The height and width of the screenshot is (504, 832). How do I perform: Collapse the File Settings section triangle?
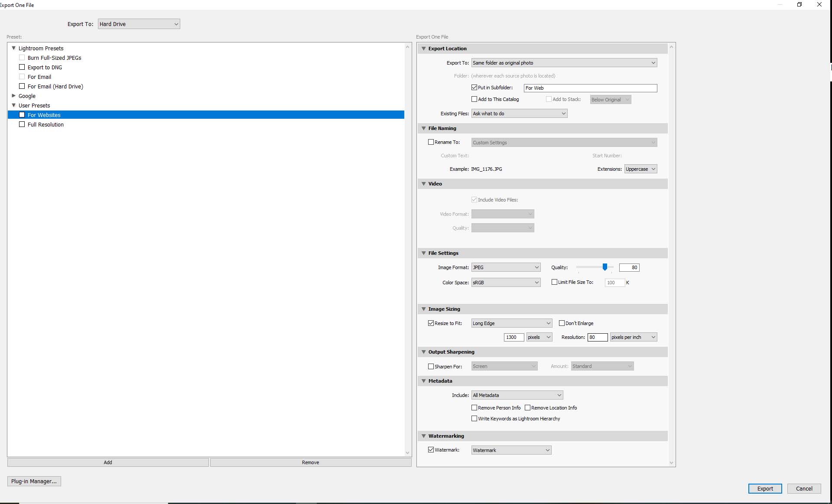(x=424, y=253)
